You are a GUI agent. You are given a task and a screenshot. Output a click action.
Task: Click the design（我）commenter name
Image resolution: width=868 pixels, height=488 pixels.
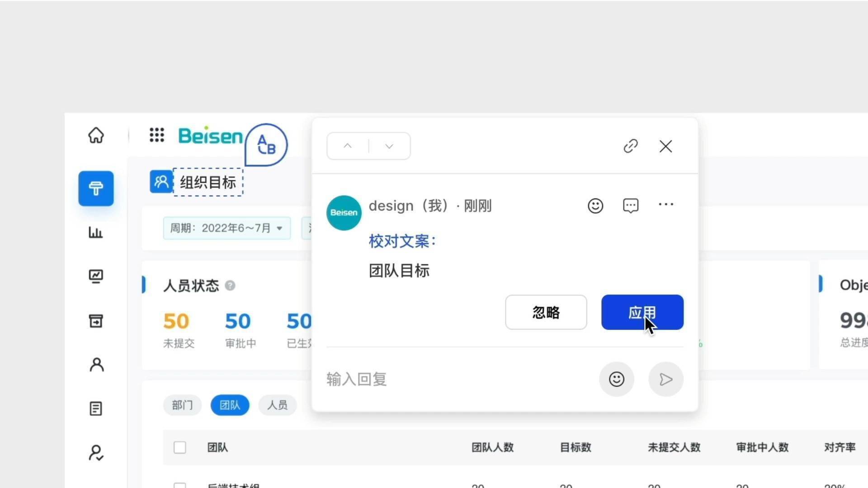(409, 206)
